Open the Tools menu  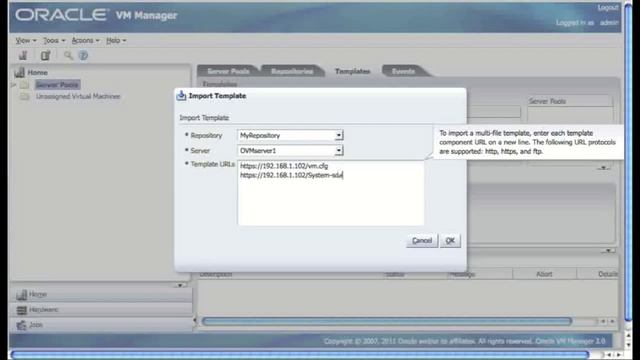[54, 40]
